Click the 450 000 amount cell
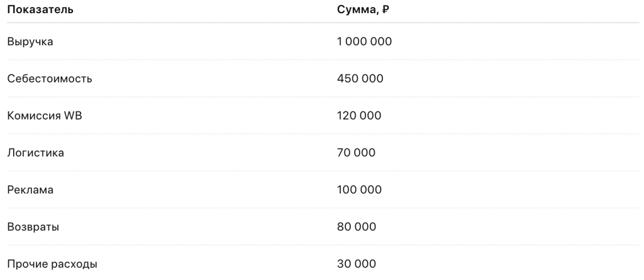This screenshot has height=280, width=644. pos(360,79)
